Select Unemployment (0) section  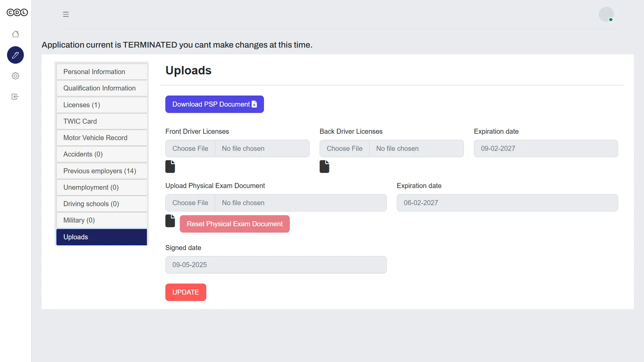tap(102, 187)
